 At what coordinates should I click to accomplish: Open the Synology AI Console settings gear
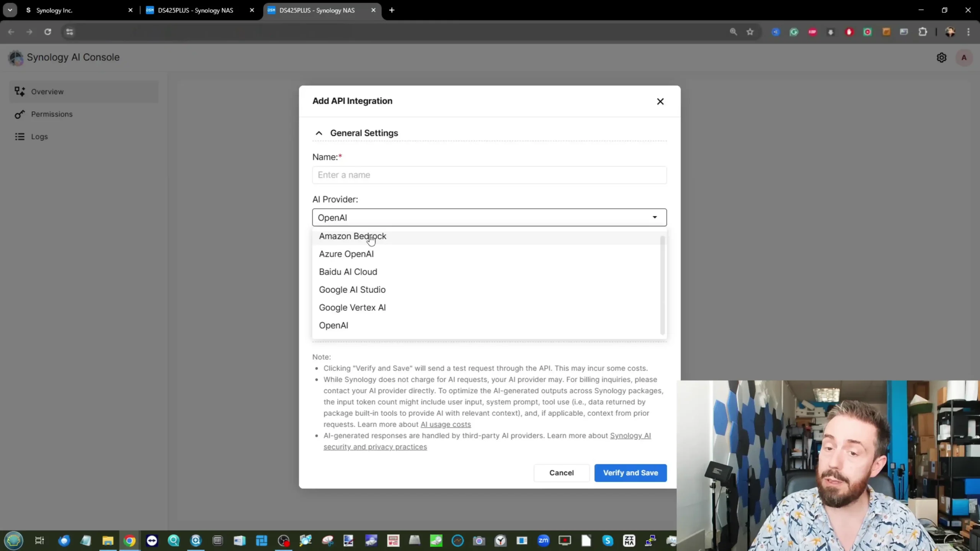tap(941, 57)
